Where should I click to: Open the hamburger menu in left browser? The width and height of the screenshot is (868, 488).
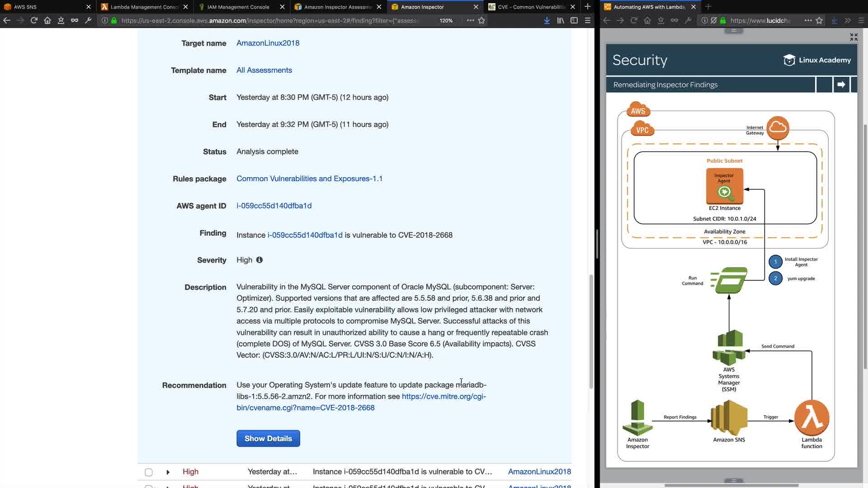(x=588, y=20)
